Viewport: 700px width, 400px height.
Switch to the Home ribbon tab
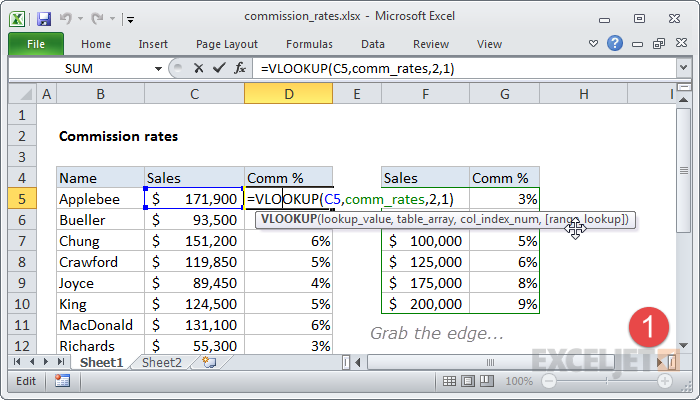pos(96,44)
